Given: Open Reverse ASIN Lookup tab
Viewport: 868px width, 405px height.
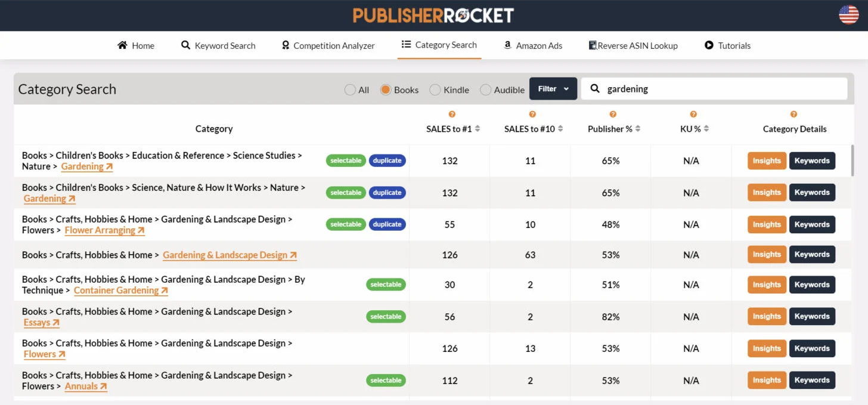Looking at the screenshot, I should [x=633, y=45].
